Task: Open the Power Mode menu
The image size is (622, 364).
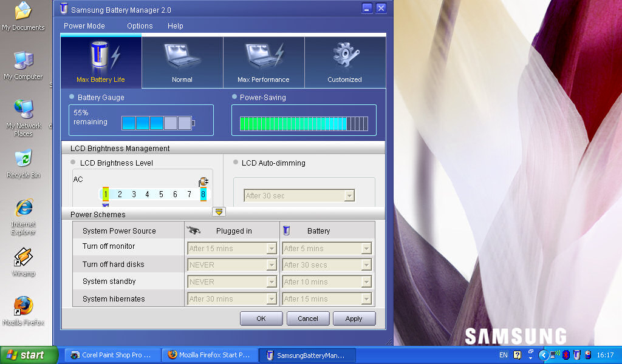Action: click(84, 26)
